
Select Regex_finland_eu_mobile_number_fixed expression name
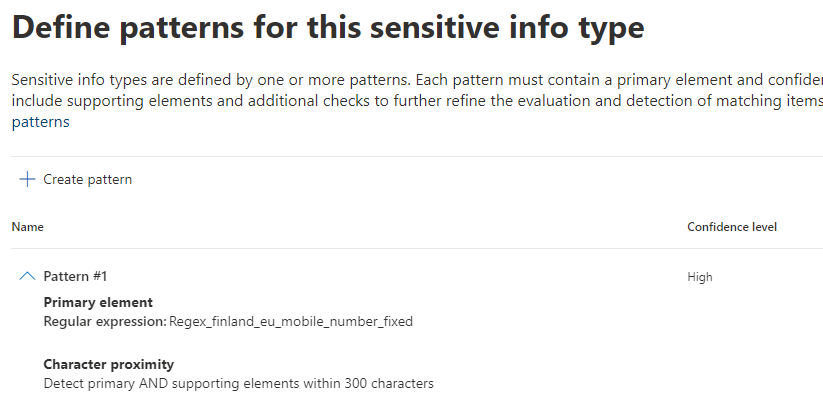pyautogui.click(x=290, y=322)
